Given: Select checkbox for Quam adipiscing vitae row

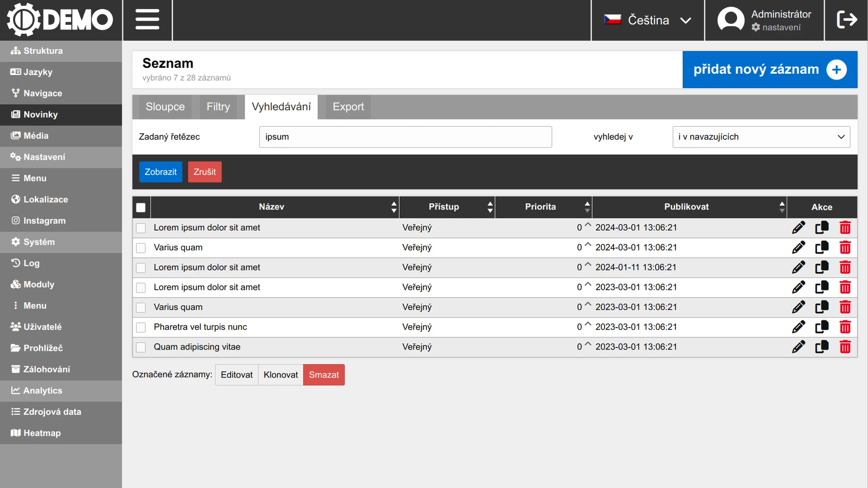Looking at the screenshot, I should point(141,347).
